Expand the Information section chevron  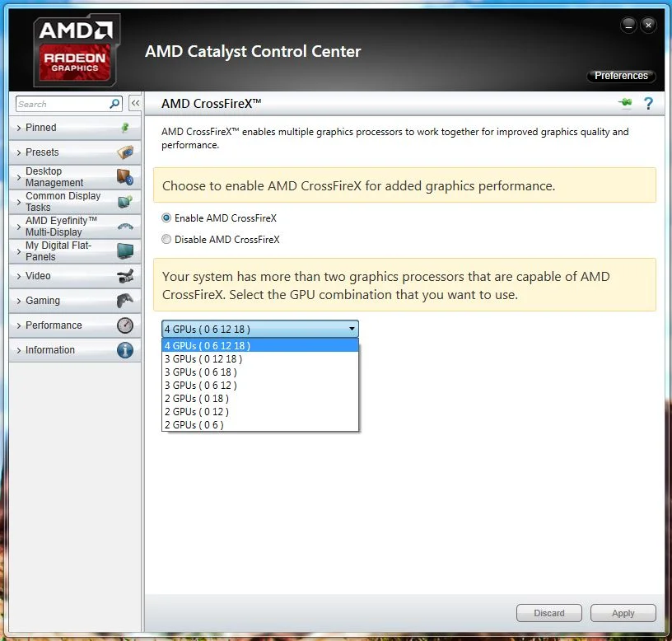[x=19, y=351]
